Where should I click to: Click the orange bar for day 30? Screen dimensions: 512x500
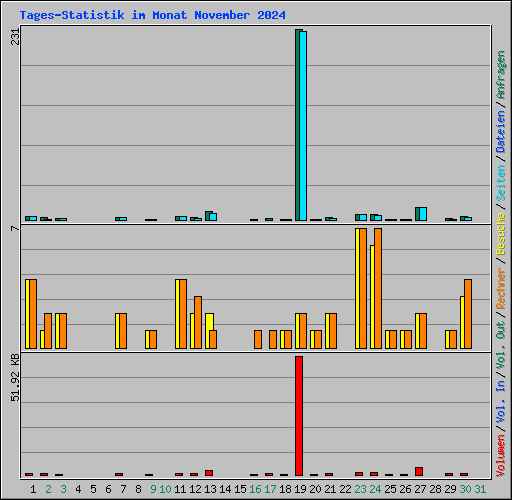click(x=468, y=314)
